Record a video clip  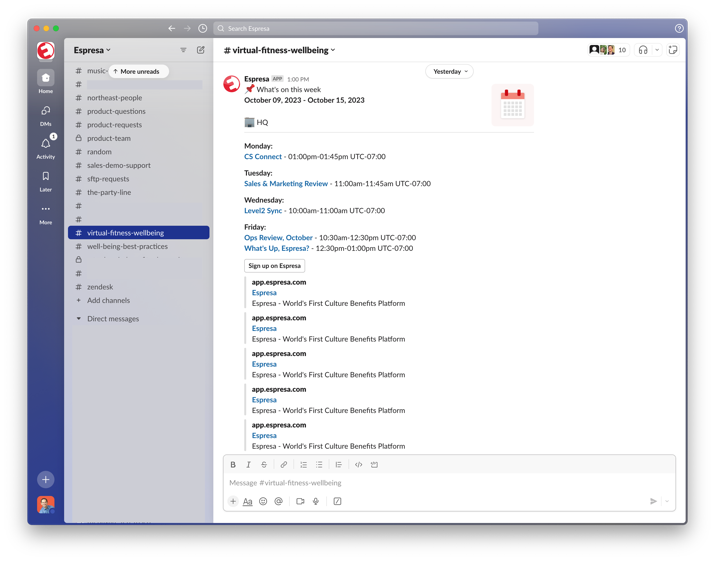300,501
